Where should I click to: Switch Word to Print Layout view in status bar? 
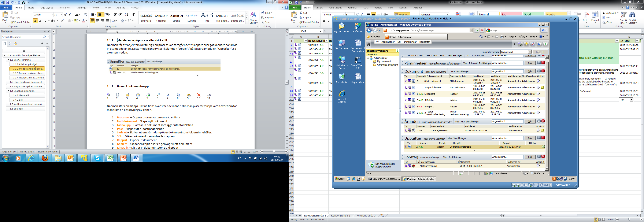tap(233, 152)
